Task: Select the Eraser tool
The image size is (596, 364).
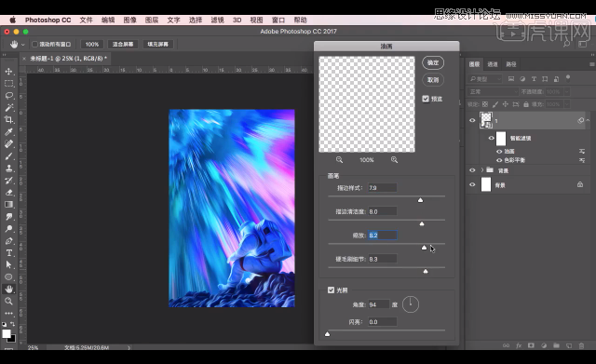Action: (8, 193)
